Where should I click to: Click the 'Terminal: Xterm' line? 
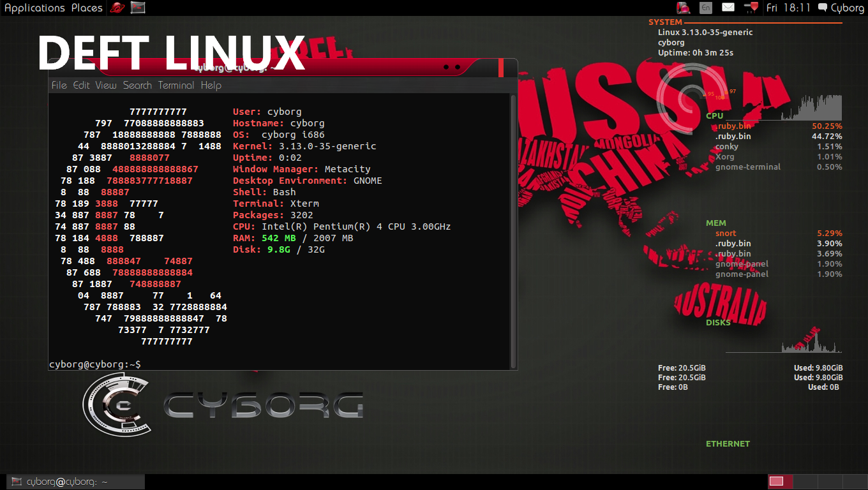coord(276,204)
